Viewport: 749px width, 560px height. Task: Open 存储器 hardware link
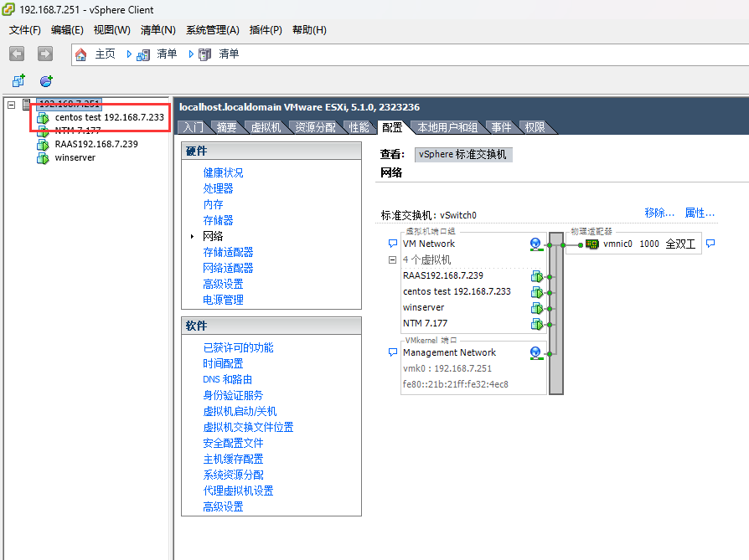(x=218, y=220)
